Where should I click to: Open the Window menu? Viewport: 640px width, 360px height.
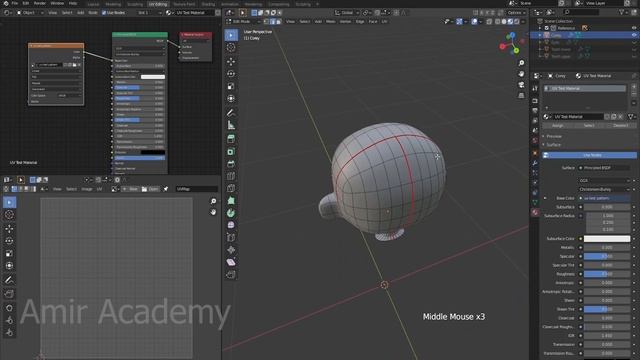(x=57, y=3)
